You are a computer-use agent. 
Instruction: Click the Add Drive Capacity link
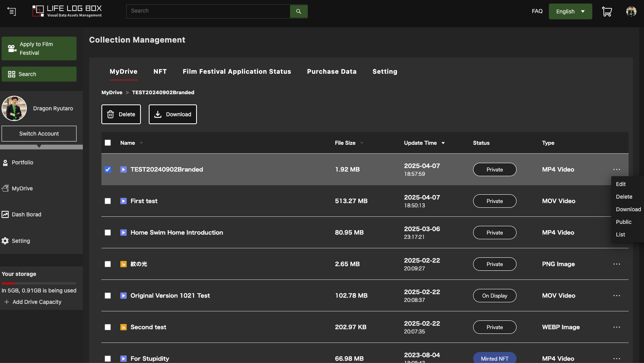(x=37, y=302)
